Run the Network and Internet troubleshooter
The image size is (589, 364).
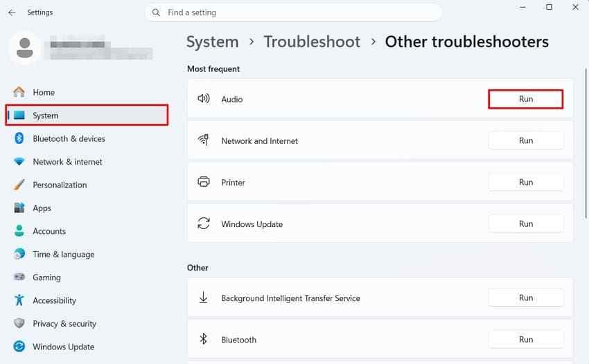coord(525,140)
